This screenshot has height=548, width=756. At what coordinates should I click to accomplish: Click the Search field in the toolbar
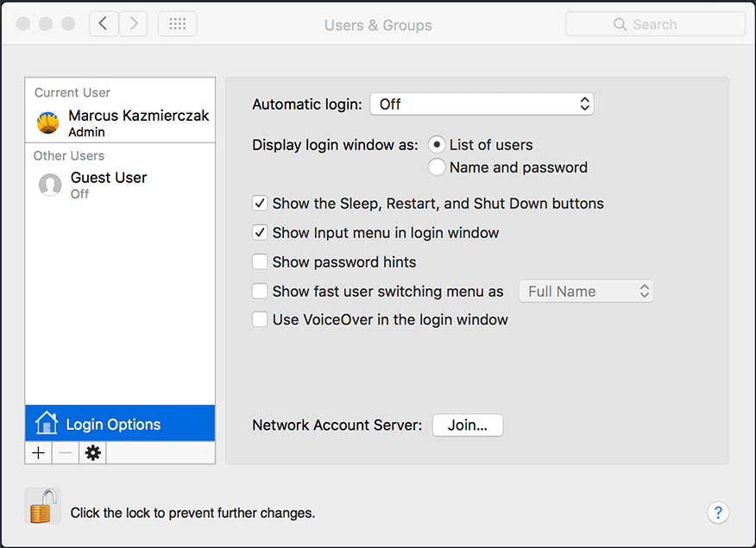pyautogui.click(x=655, y=24)
